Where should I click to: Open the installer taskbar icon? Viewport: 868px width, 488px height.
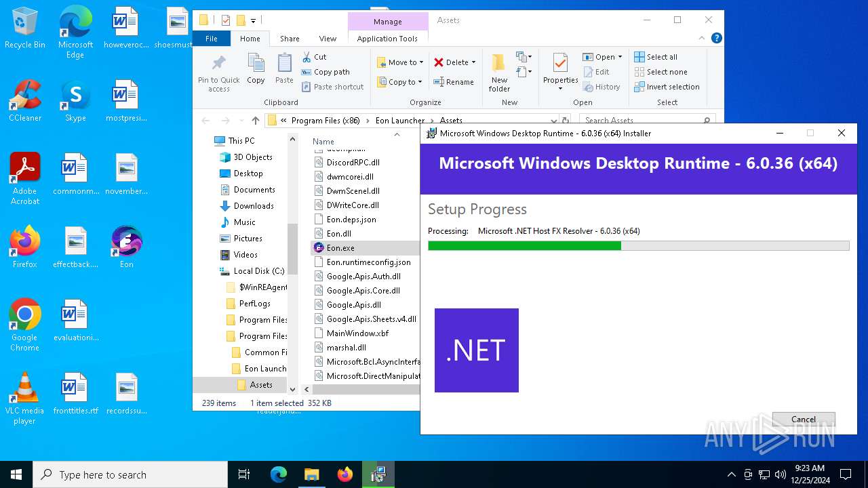point(378,474)
